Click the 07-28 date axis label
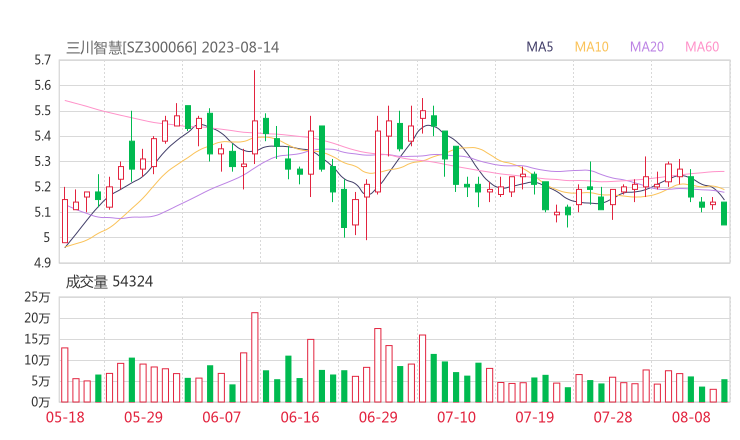This screenshot has width=740, height=440. (x=613, y=417)
